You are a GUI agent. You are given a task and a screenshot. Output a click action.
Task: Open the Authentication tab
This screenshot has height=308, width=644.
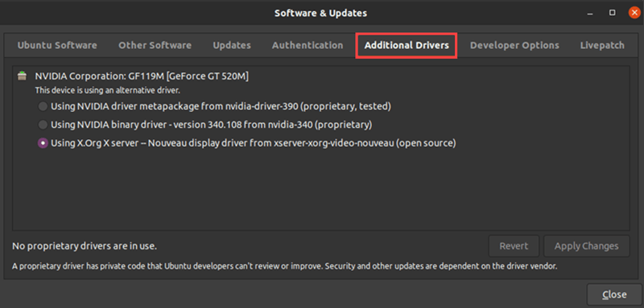coord(308,45)
